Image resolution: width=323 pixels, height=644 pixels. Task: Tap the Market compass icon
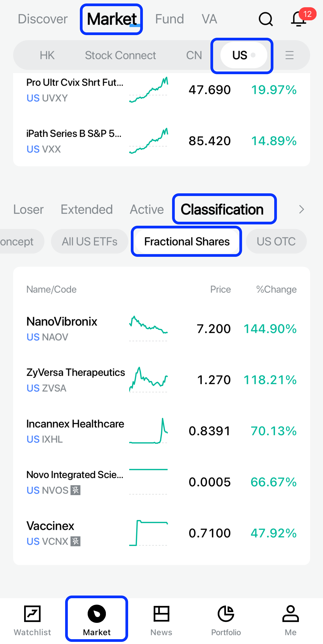[97, 614]
